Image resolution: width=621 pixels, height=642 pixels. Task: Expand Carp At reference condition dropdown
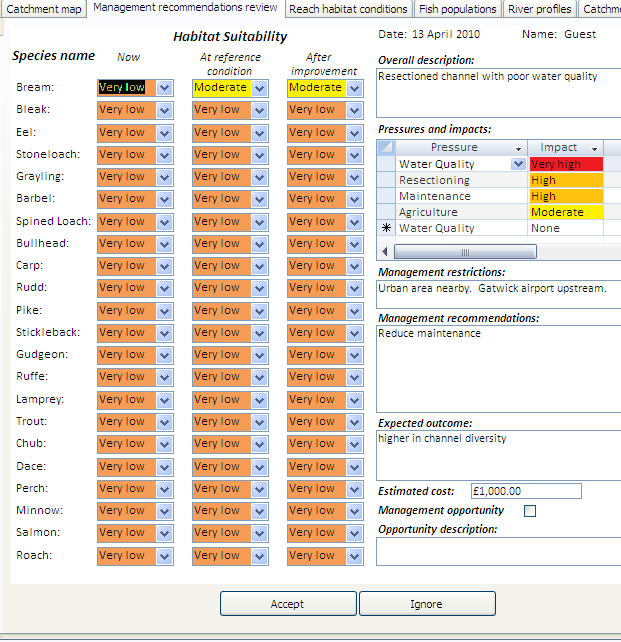point(260,266)
